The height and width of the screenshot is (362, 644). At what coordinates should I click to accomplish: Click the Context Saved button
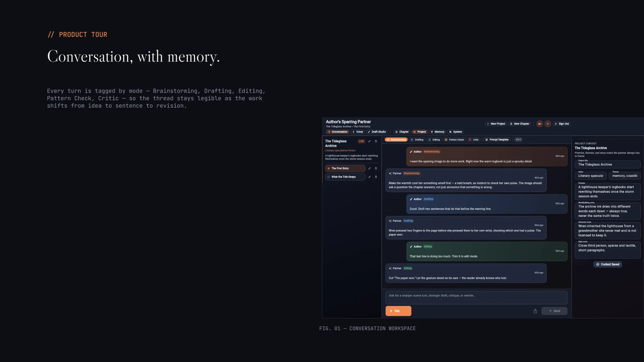point(608,264)
